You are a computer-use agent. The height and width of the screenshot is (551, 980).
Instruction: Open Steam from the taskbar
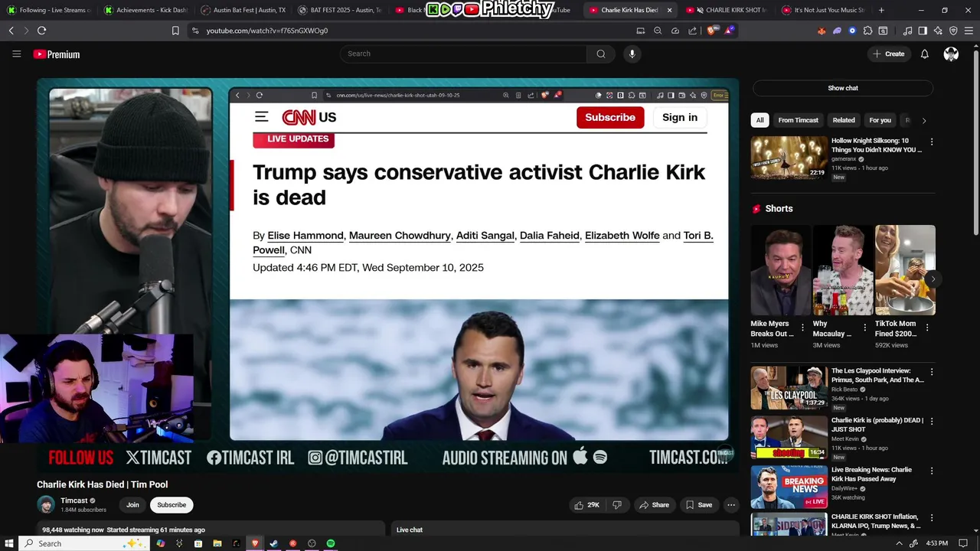tap(273, 543)
